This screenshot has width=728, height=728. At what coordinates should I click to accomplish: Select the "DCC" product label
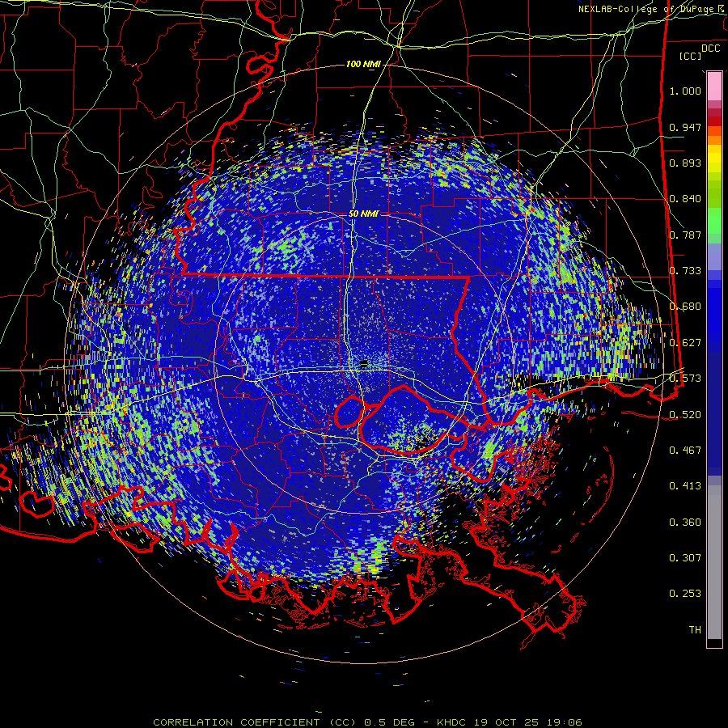[711, 49]
